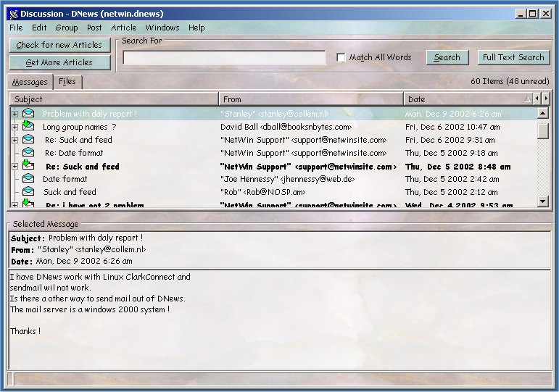The image size is (559, 392).
Task: Click the Search For text field
Action: [224, 58]
